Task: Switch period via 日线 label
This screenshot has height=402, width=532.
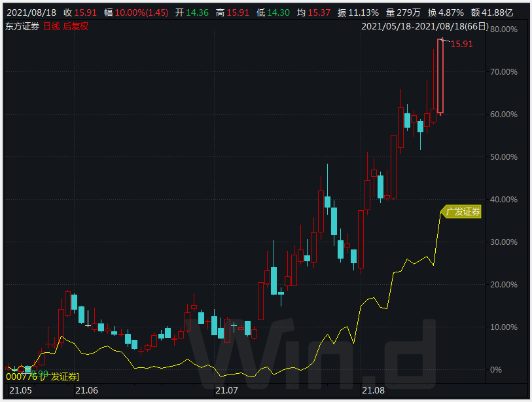Action: coord(52,26)
